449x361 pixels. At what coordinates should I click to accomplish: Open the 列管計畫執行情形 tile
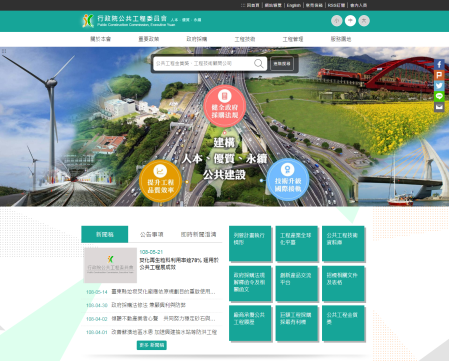pos(250,243)
